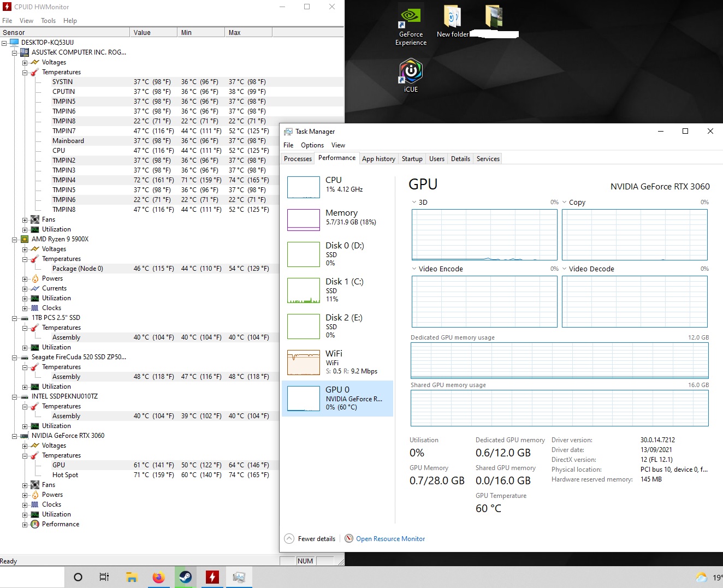723x588 pixels.
Task: Click the Dedicated GPU memory usage graph
Action: [x=560, y=360]
